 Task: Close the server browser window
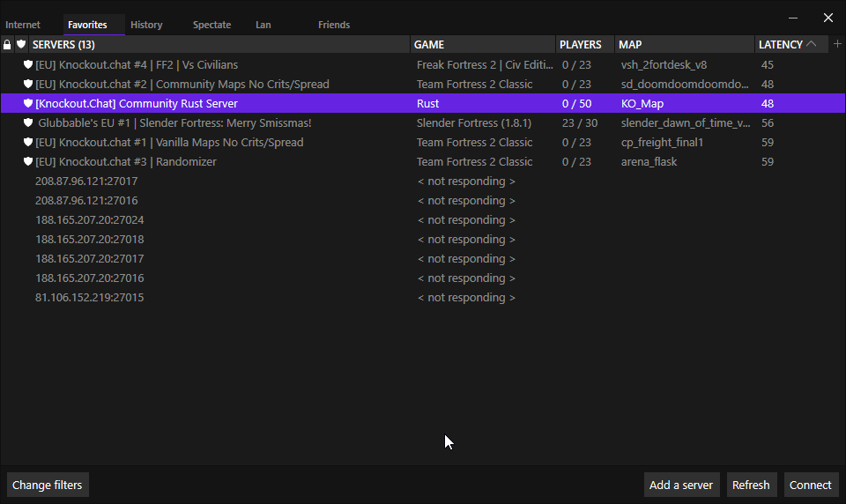[828, 18]
